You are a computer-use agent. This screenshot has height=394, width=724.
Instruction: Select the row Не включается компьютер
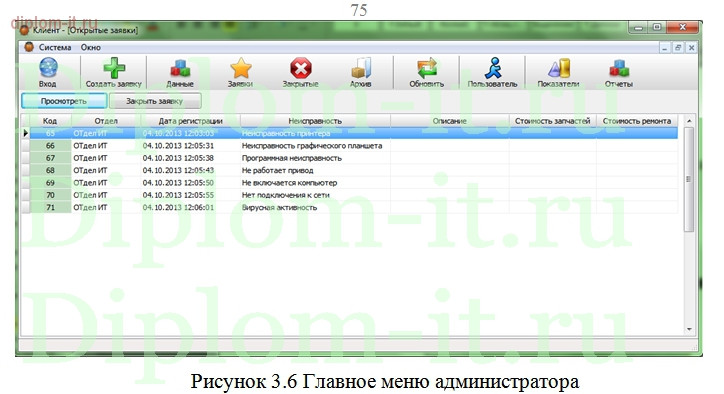[350, 182]
